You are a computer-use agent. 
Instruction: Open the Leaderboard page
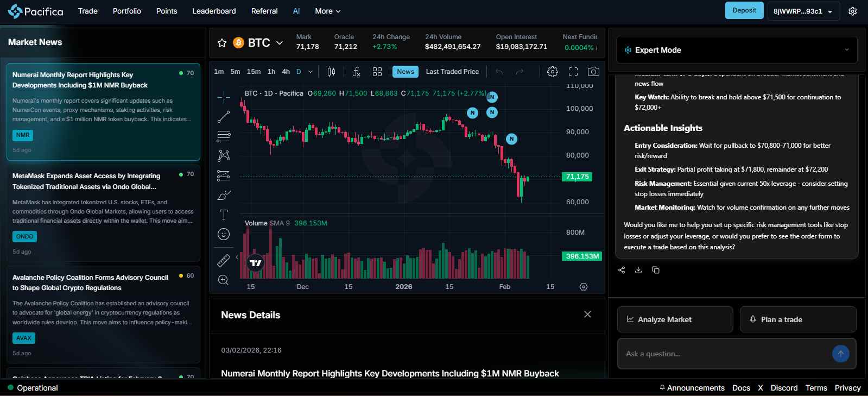point(214,11)
